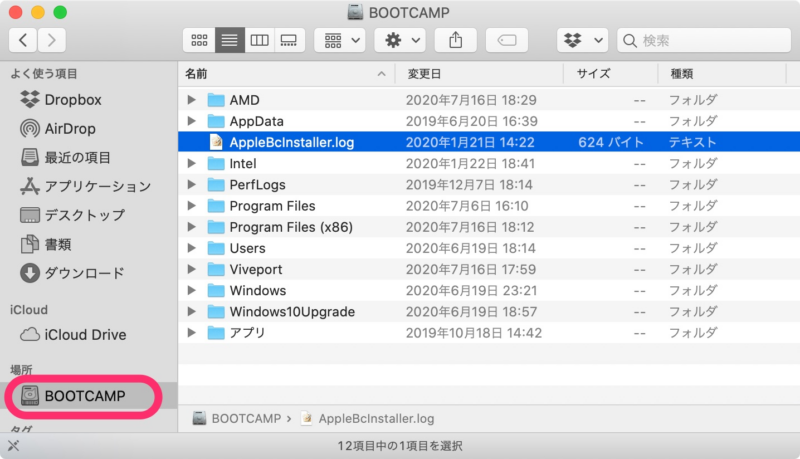Viewport: 800px width, 459px height.
Task: Click the Share button
Action: coord(456,40)
